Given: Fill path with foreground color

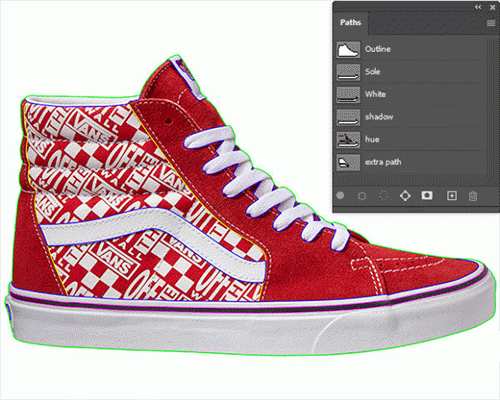Looking at the screenshot, I should (x=340, y=196).
